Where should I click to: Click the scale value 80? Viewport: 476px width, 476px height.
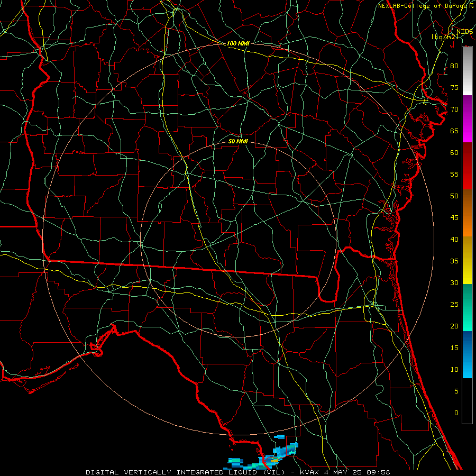(454, 66)
